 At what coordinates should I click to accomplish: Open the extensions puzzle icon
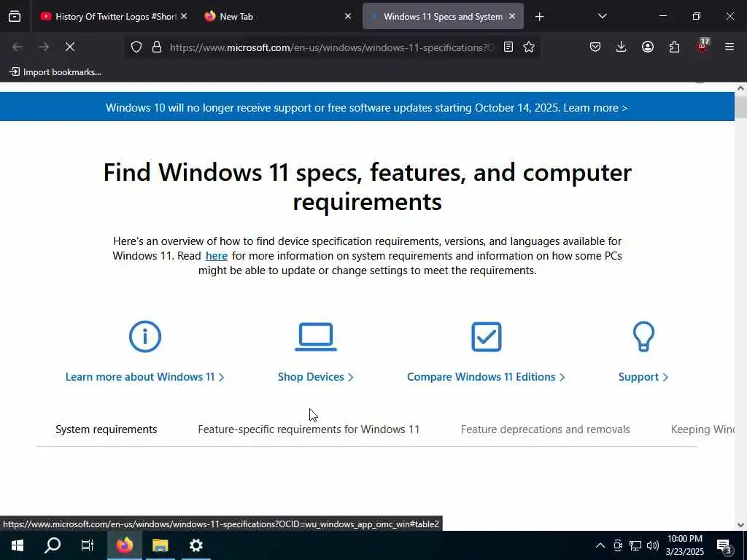point(674,47)
